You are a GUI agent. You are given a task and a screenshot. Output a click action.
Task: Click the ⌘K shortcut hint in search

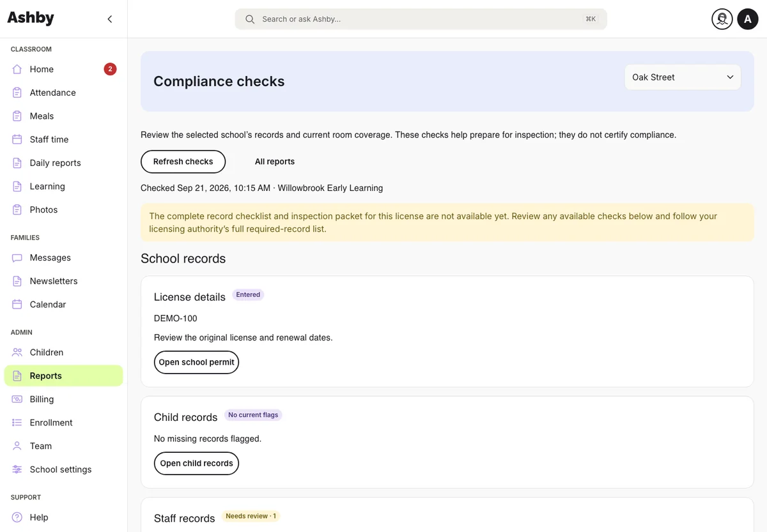pyautogui.click(x=591, y=19)
